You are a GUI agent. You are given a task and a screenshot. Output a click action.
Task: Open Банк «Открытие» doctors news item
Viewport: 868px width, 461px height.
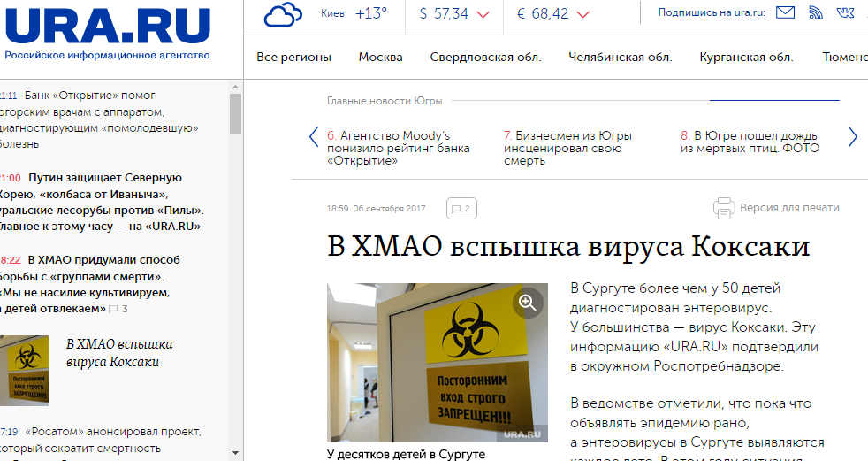(x=98, y=119)
